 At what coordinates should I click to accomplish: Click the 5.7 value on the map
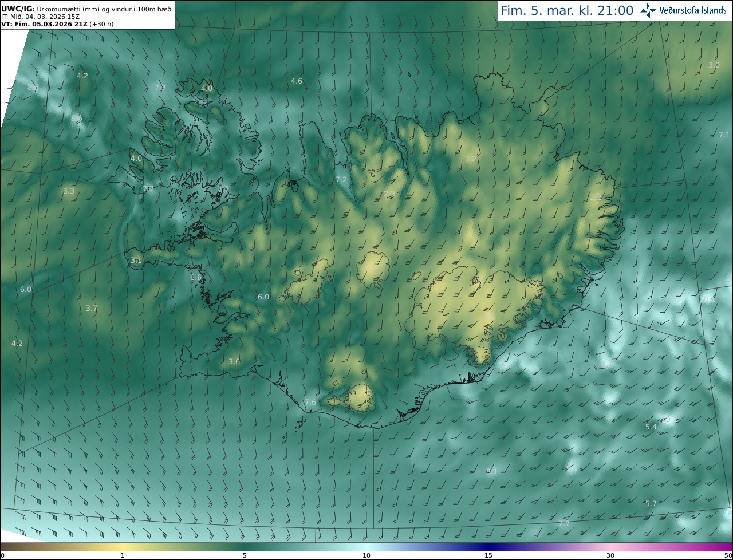click(x=651, y=504)
